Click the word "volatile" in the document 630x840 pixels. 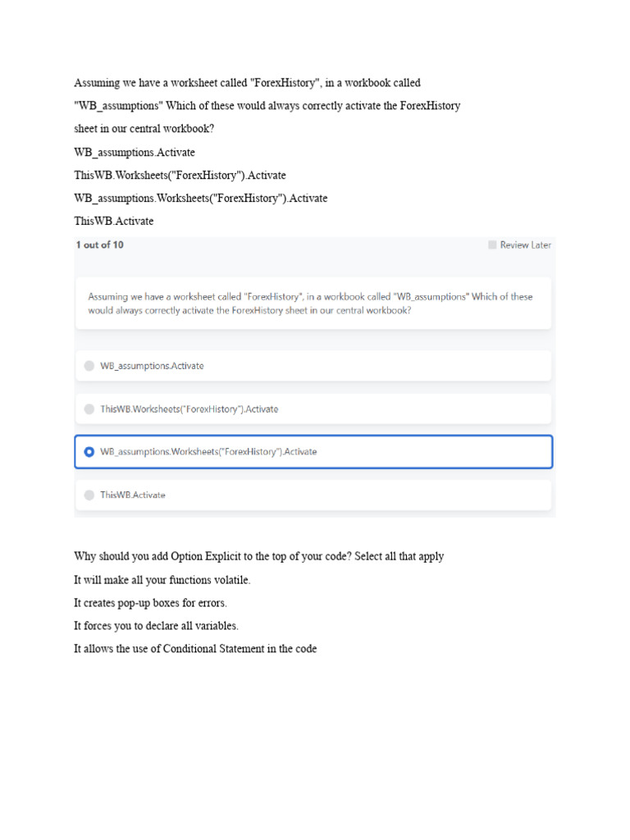coord(231,580)
